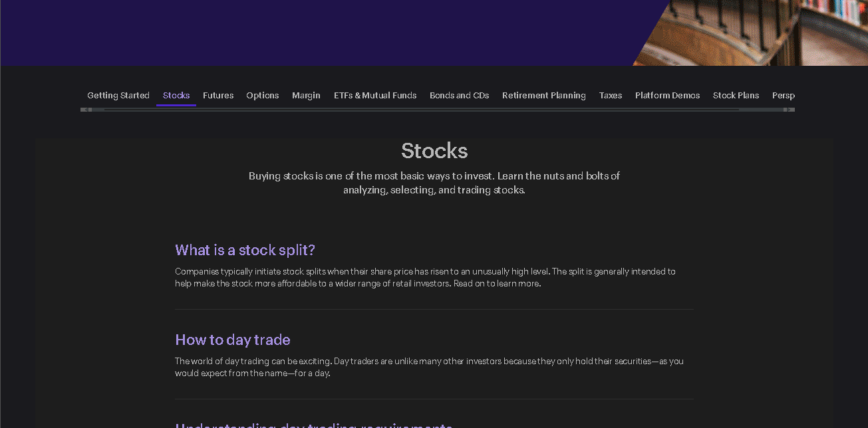Click the library image in the header banner
This screenshot has width=868, height=428.
click(752, 33)
